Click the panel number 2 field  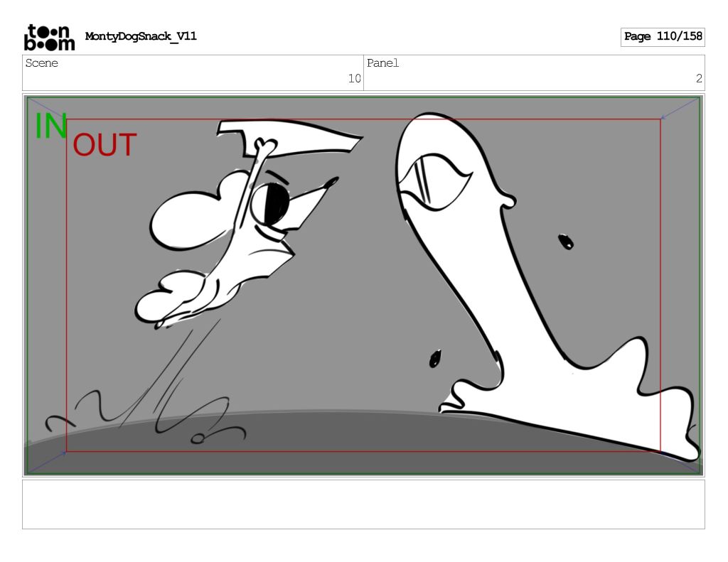(698, 79)
